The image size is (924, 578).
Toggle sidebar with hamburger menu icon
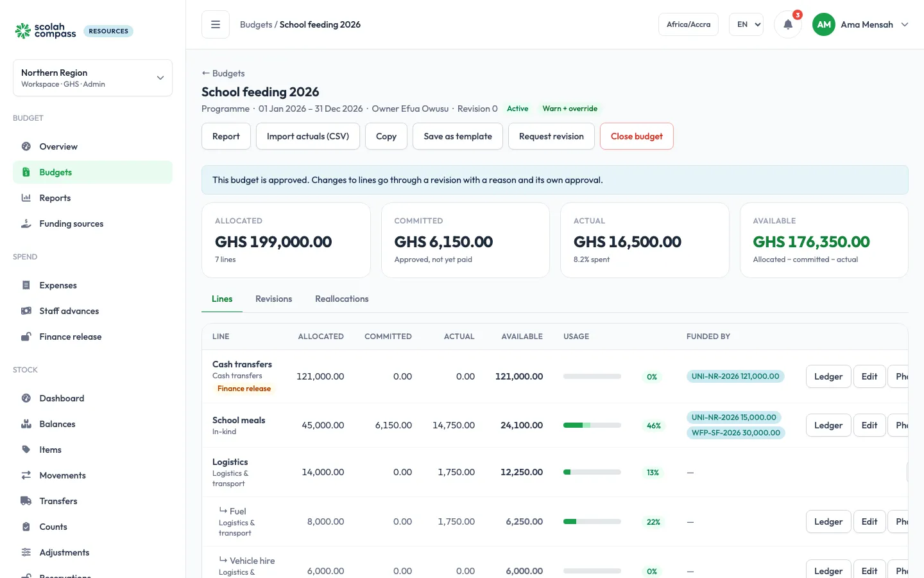tap(216, 24)
